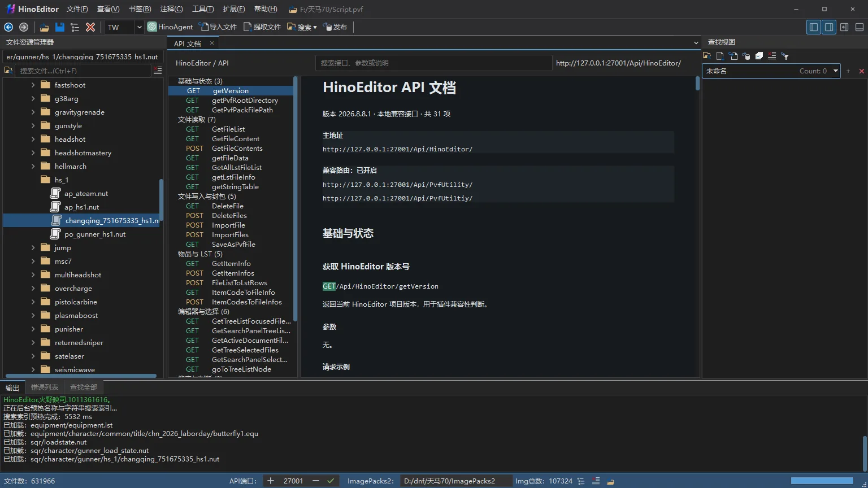The image size is (868, 488).
Task: Switch to the 查找全部 tab
Action: (x=84, y=387)
